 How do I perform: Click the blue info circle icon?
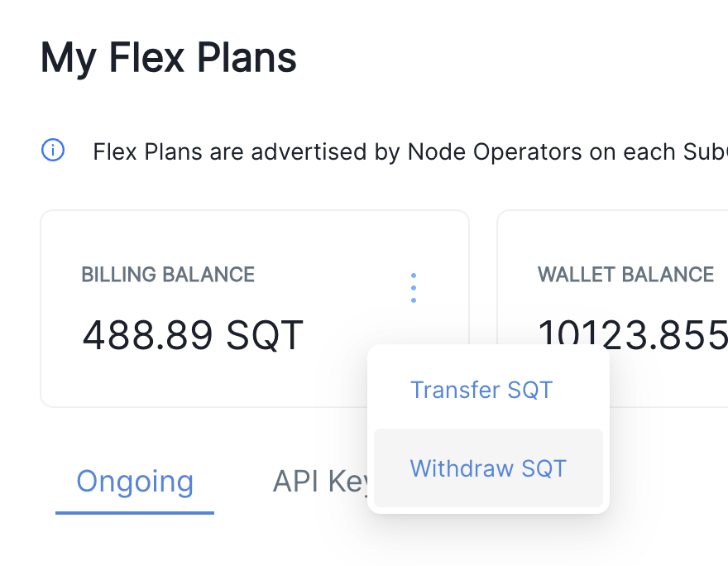point(53,150)
